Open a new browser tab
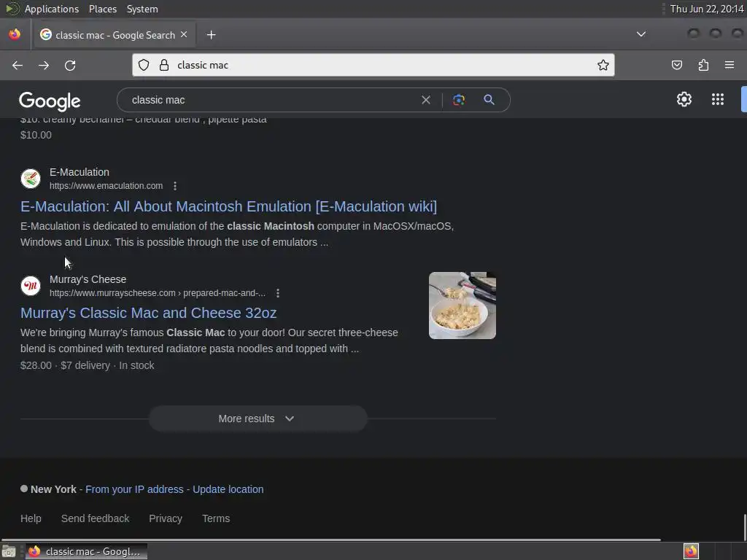The width and height of the screenshot is (747, 560). coord(211,35)
